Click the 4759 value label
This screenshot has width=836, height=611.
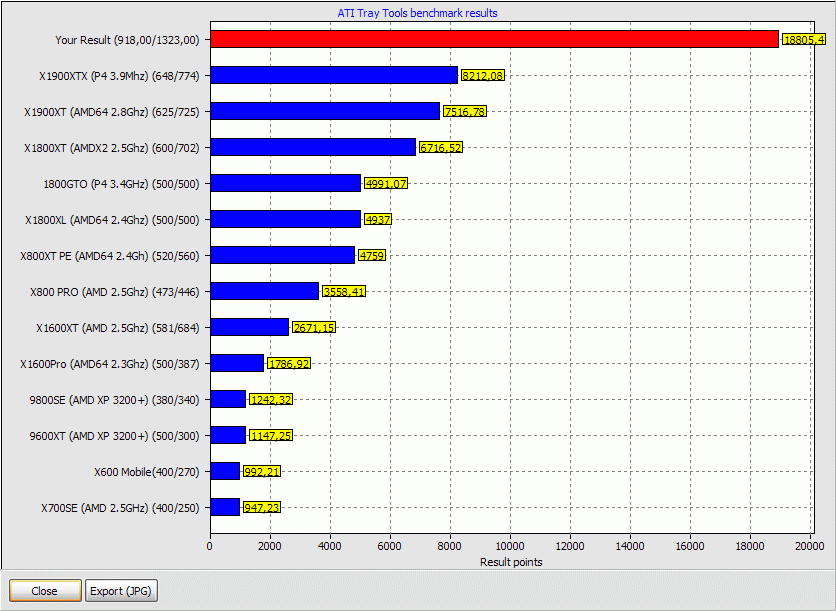click(x=372, y=255)
